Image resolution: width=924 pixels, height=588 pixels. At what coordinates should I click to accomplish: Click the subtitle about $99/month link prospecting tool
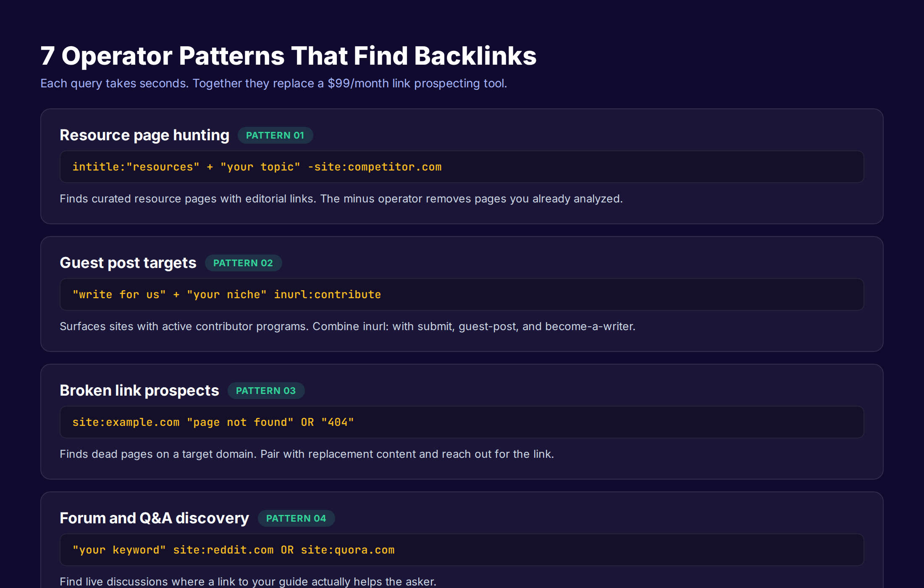click(273, 83)
